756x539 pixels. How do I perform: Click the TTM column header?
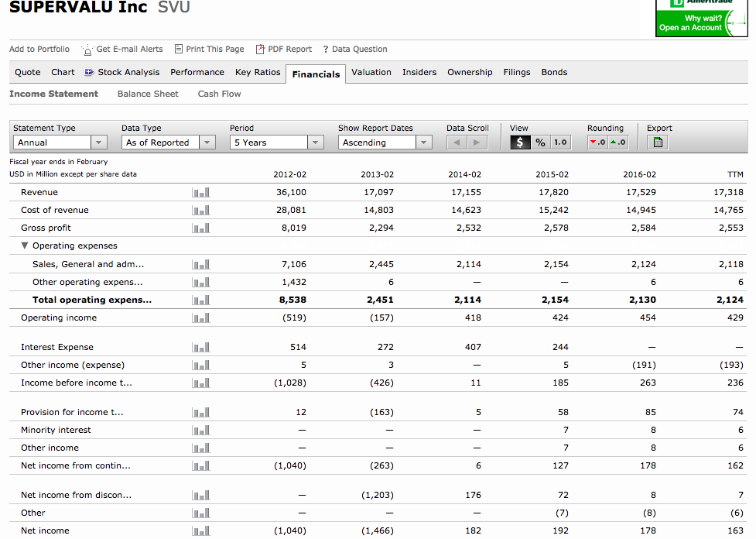[x=735, y=175]
